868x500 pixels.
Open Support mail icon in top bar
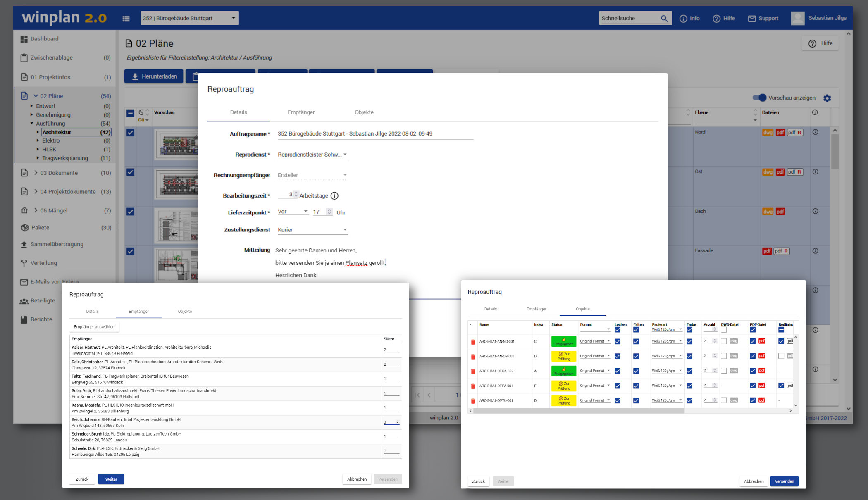pyautogui.click(x=763, y=18)
